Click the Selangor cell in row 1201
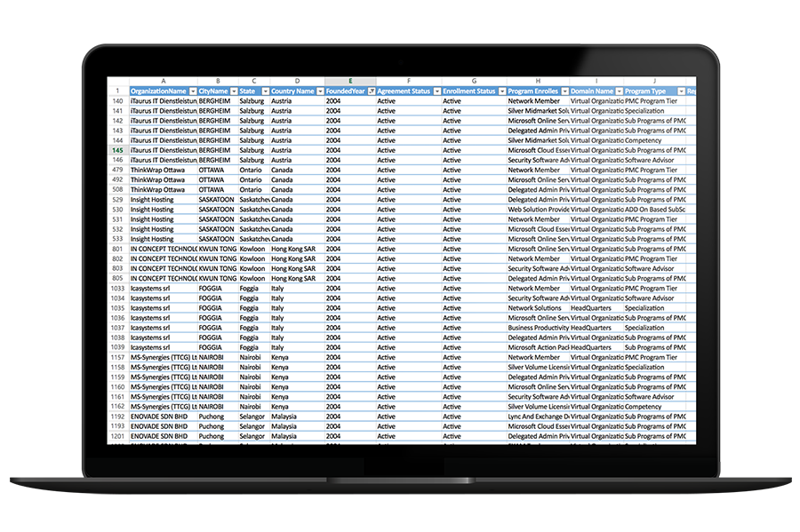The height and width of the screenshot is (532, 800). coord(254,436)
